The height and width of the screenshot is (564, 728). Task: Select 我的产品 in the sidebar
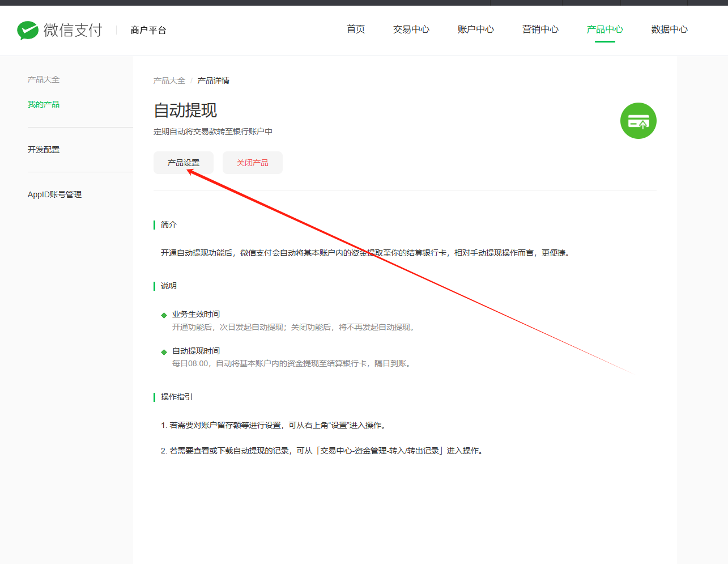[44, 104]
